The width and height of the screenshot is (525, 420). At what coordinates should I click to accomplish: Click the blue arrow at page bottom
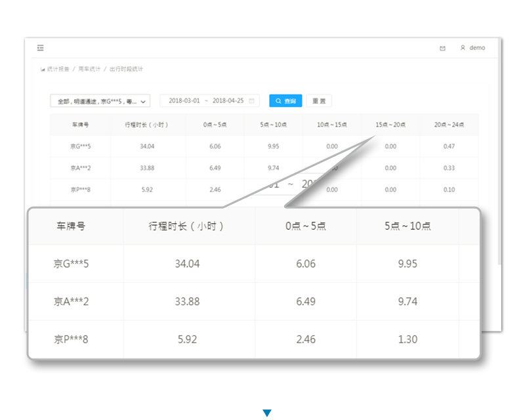coord(266,413)
